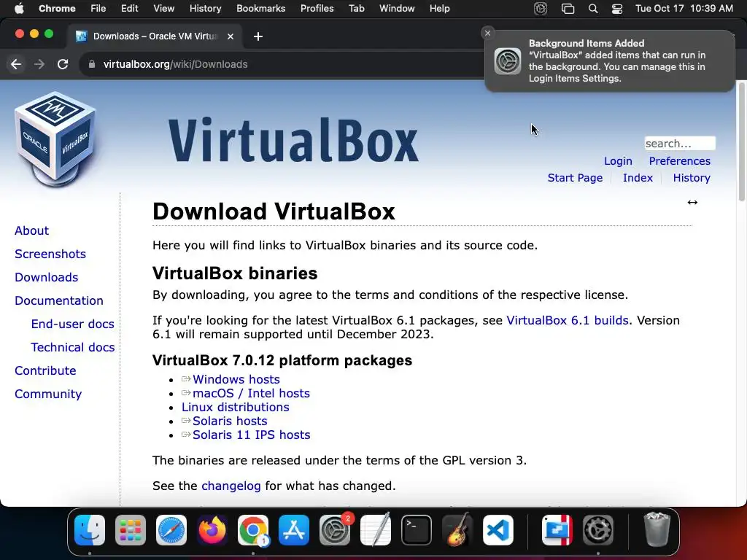Image resolution: width=747 pixels, height=560 pixels.
Task: Go back in Chrome
Action: pyautogui.click(x=16, y=64)
